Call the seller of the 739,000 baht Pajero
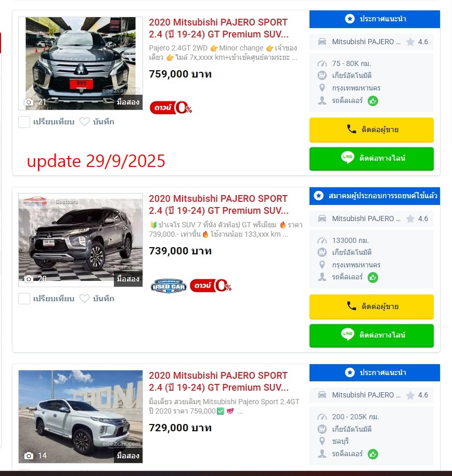Screen dimensions: 452x476 371,306
